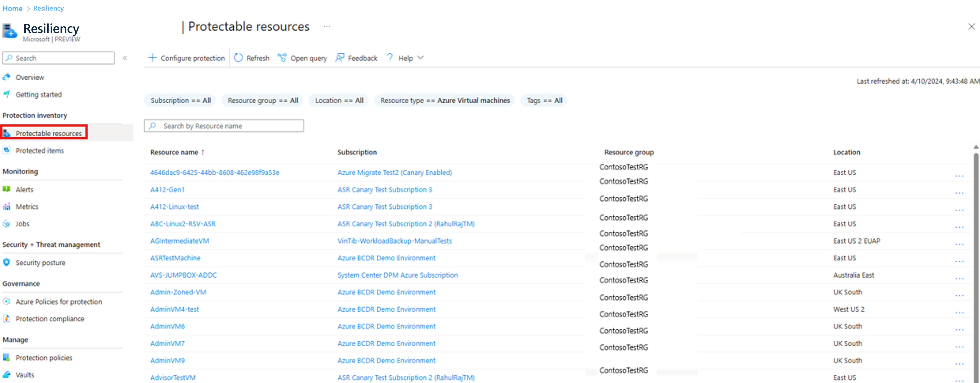
Task: Click the Refresh icon in toolbar
Action: (x=238, y=58)
